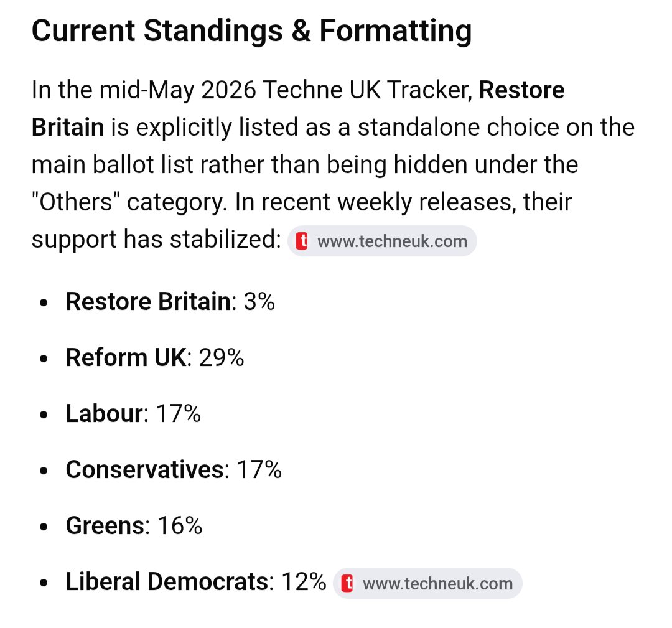
Task: Click the "Current Standings & Formatting" heading
Action: tap(251, 31)
